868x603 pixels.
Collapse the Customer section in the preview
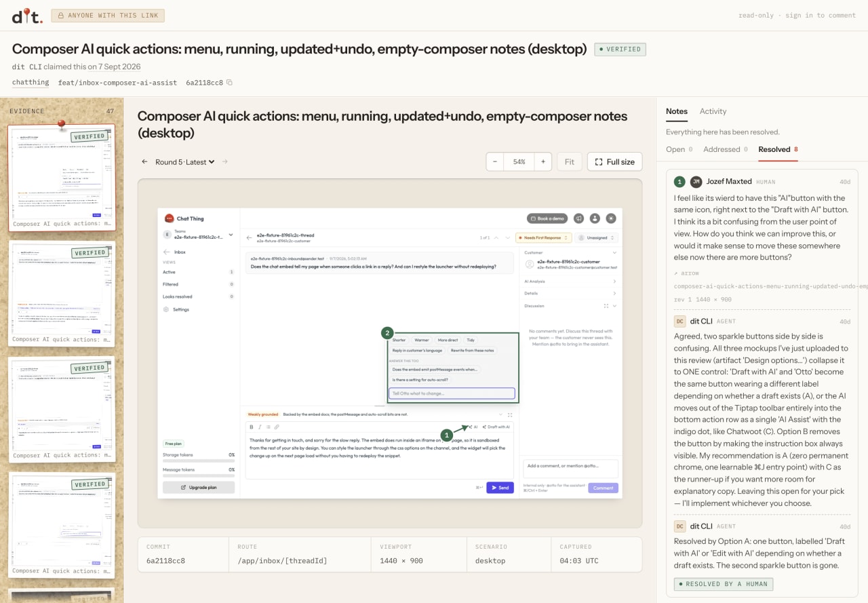pos(614,252)
